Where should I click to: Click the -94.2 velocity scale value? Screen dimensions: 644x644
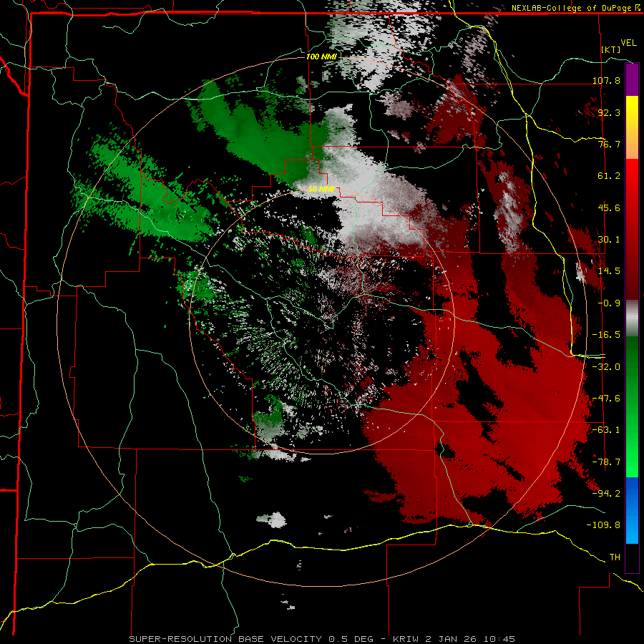click(606, 493)
